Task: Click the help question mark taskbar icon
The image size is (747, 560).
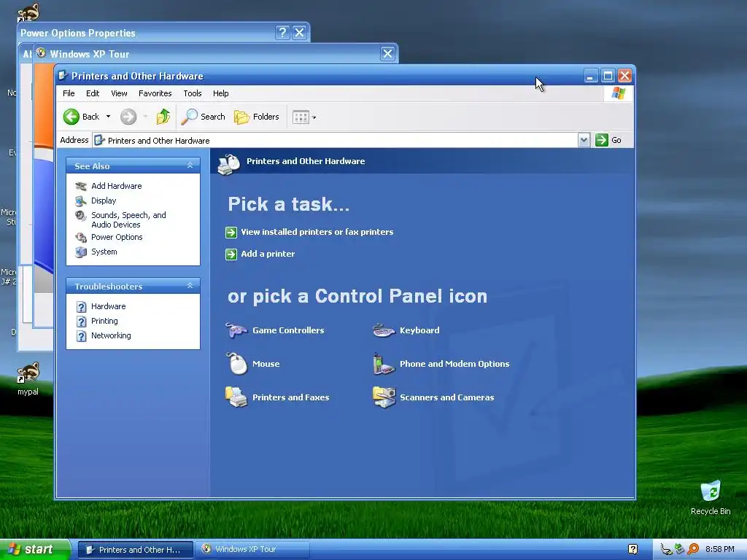Action: pyautogui.click(x=632, y=550)
